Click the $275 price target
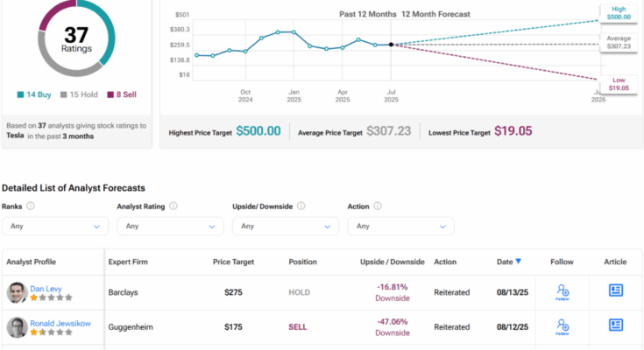The height and width of the screenshot is (350, 644). (x=233, y=292)
